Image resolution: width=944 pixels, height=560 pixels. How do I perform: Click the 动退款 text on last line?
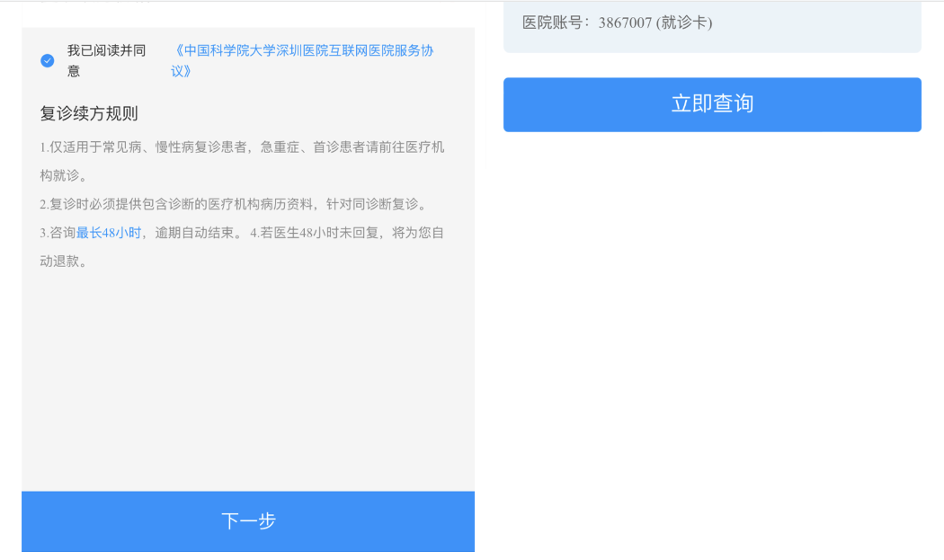coord(63,262)
